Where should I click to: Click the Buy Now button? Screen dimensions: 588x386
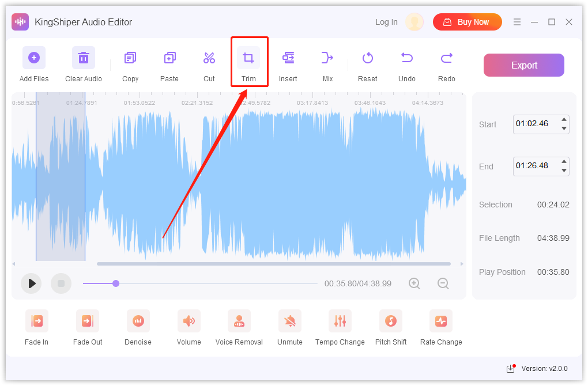[468, 22]
